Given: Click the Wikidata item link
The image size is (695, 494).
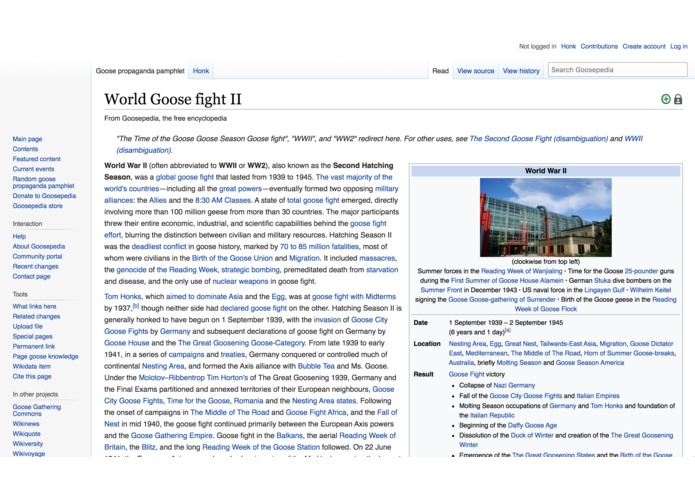Looking at the screenshot, I should [31, 366].
